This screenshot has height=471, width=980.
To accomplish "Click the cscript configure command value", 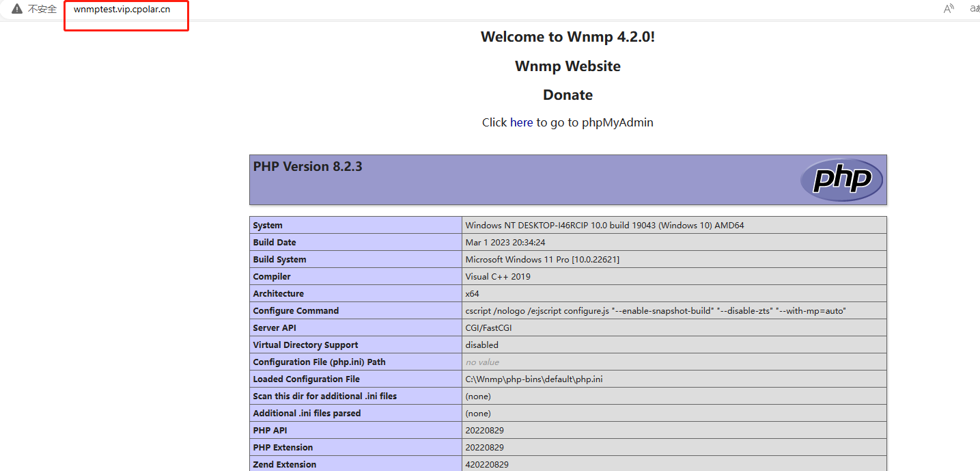I will pyautogui.click(x=656, y=311).
